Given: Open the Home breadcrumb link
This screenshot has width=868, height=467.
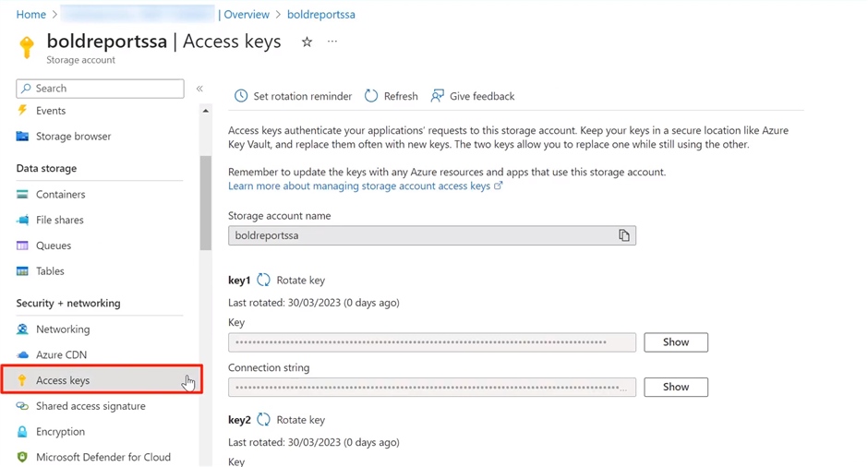Looking at the screenshot, I should [x=31, y=15].
